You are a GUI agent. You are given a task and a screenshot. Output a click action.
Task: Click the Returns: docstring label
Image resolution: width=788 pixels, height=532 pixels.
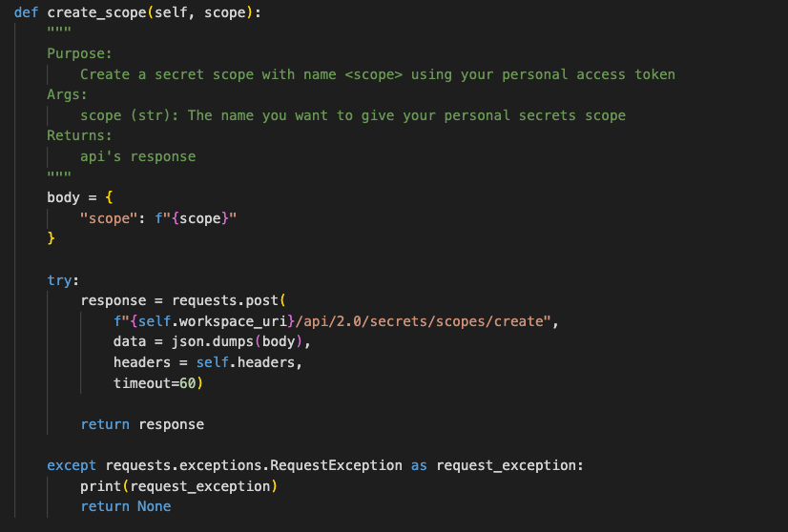point(79,135)
